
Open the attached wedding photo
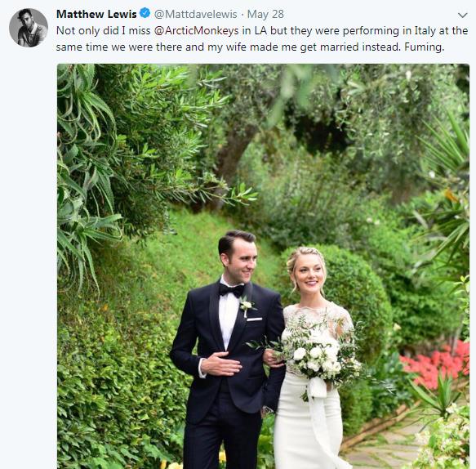point(263,266)
